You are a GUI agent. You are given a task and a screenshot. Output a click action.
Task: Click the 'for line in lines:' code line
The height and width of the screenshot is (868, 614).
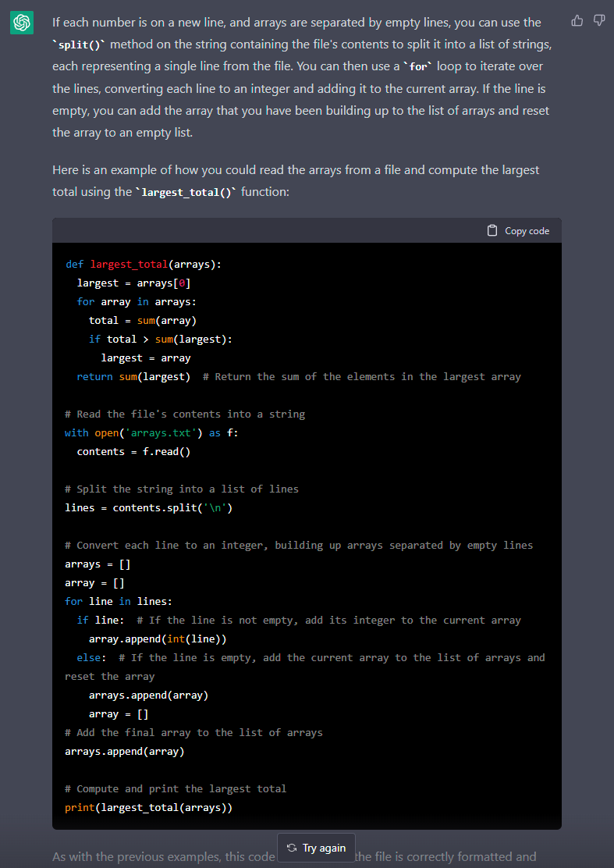coord(119,601)
